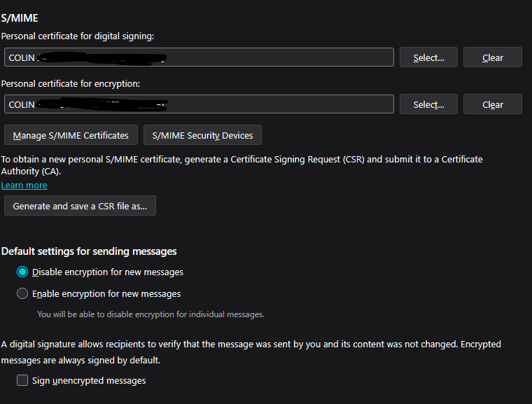Open S/MIME Security Devices

coord(202,135)
